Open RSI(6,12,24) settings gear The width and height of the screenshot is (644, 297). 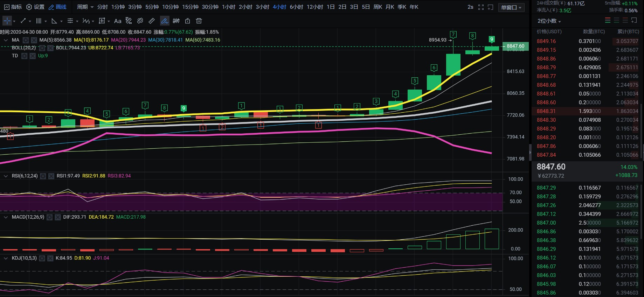pos(43,176)
